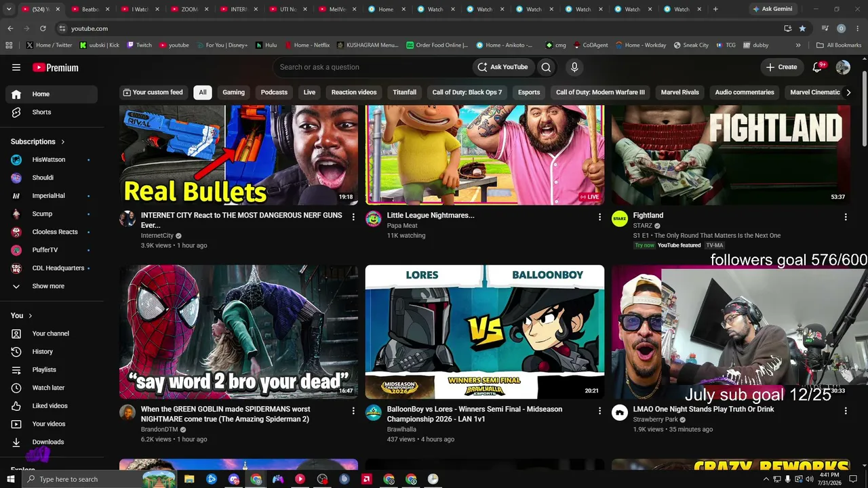The image size is (868, 488).
Task: Open options for Little League Nightmares stream
Action: pos(599,217)
